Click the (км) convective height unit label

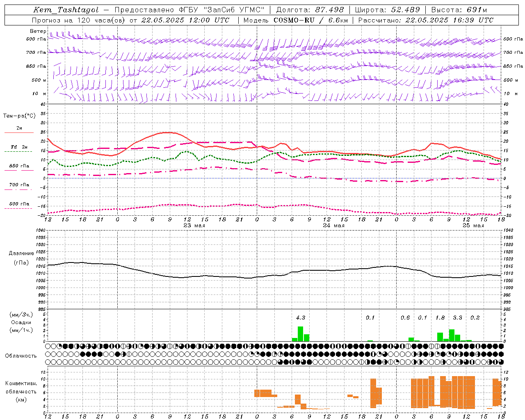pos(21,399)
